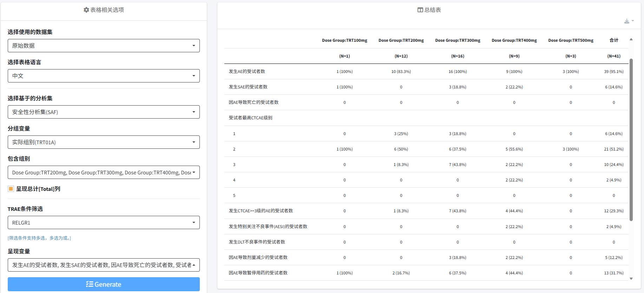Viewport: 644px width, 293px height.
Task: Toggle the 呈现总计[Total]列 checkbox
Action: click(x=11, y=189)
